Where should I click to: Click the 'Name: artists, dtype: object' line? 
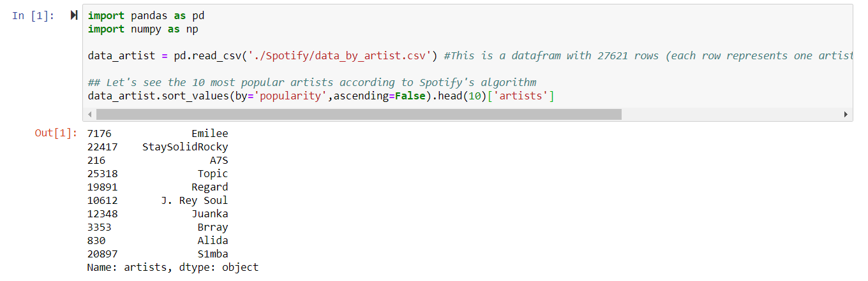(172, 267)
